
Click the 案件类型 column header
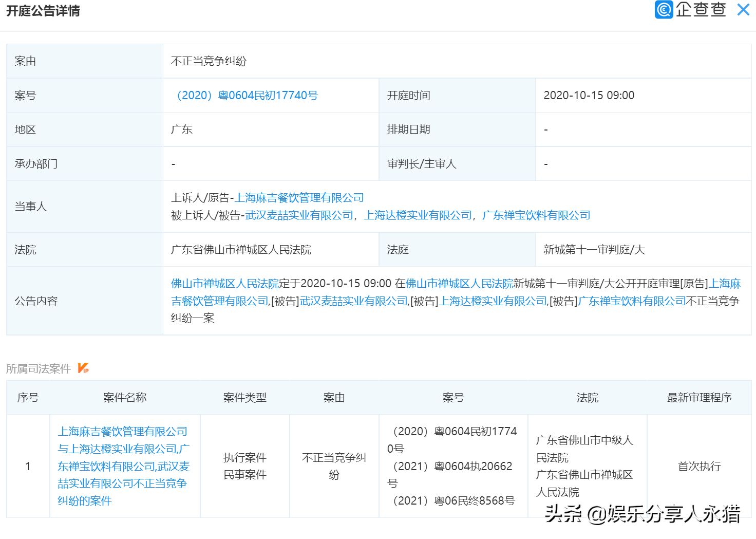coord(245,398)
